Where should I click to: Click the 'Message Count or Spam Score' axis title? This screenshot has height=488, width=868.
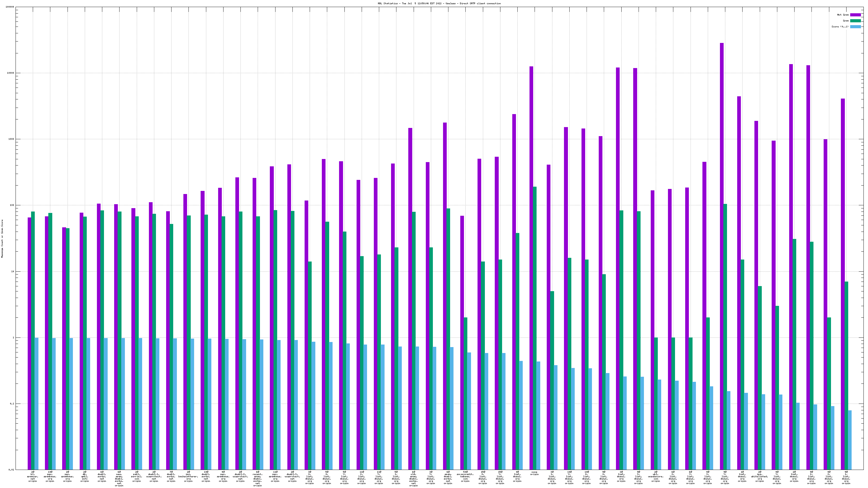[x=2, y=238]
